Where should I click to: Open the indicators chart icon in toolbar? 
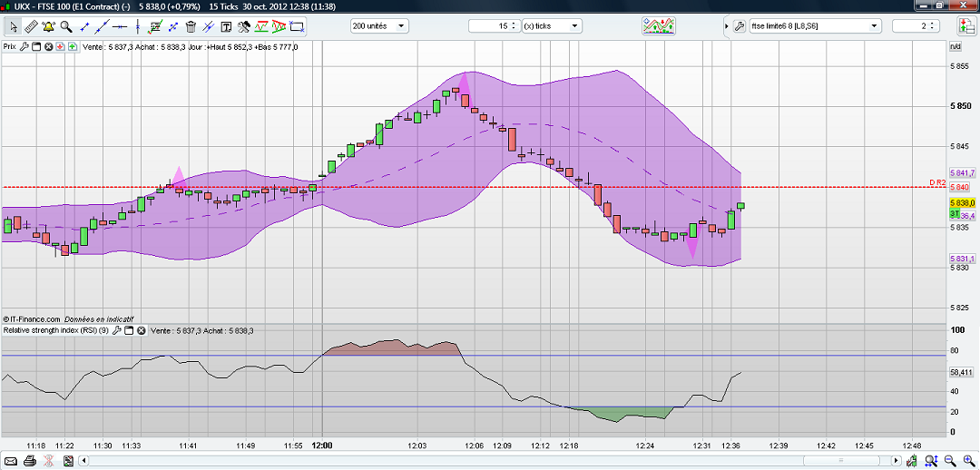[659, 26]
